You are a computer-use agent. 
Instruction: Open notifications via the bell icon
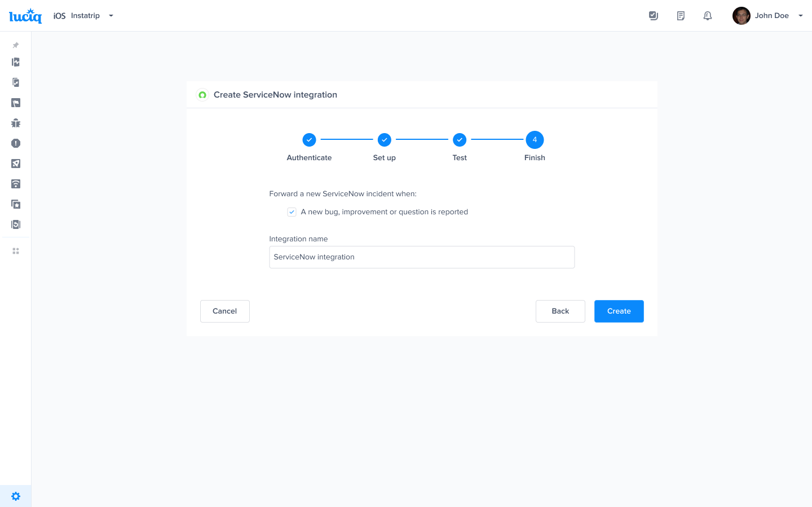point(708,15)
